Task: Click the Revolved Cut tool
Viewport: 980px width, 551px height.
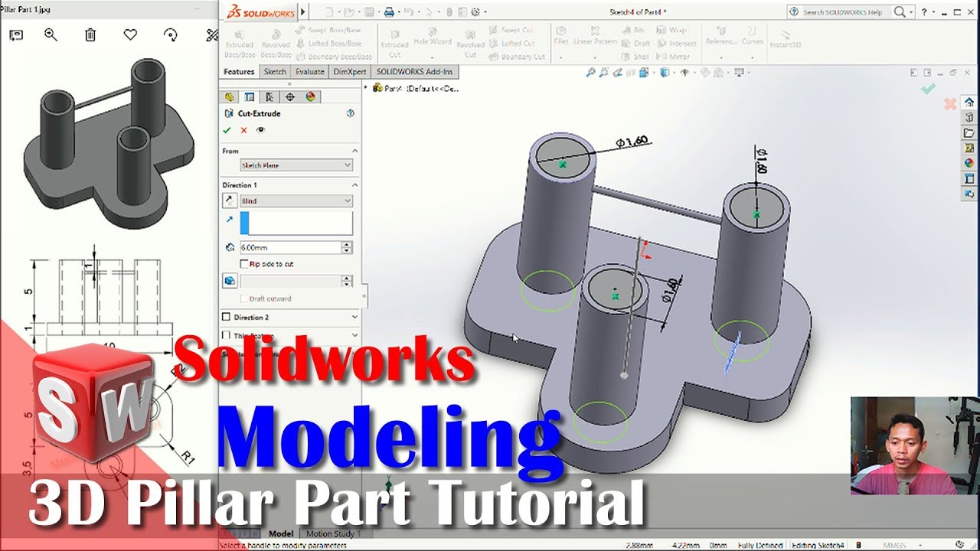Action: [470, 43]
